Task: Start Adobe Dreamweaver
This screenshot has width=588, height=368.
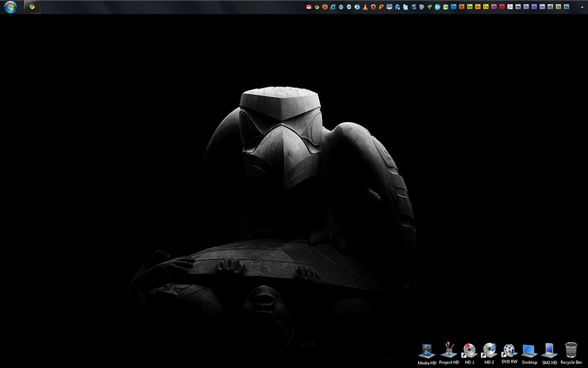Action: click(471, 7)
